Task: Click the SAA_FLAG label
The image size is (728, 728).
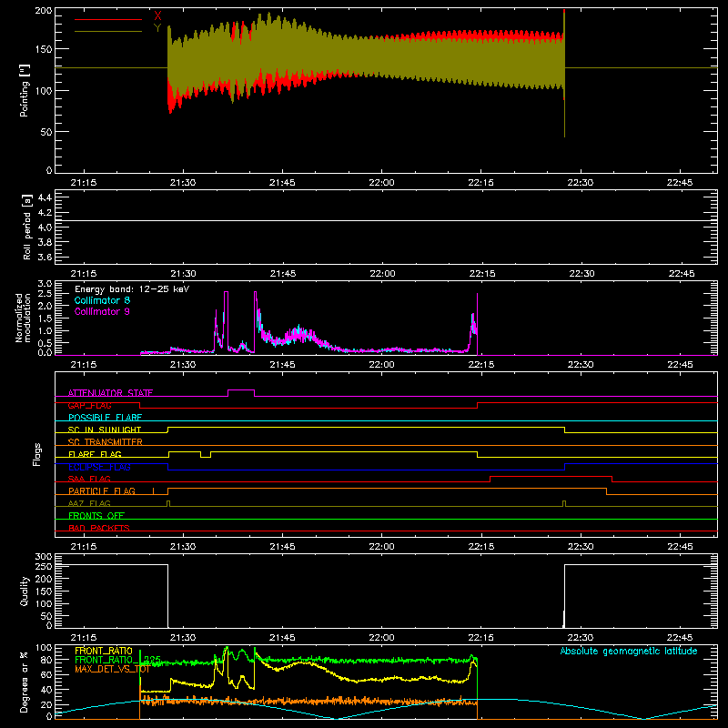Action: click(x=89, y=479)
